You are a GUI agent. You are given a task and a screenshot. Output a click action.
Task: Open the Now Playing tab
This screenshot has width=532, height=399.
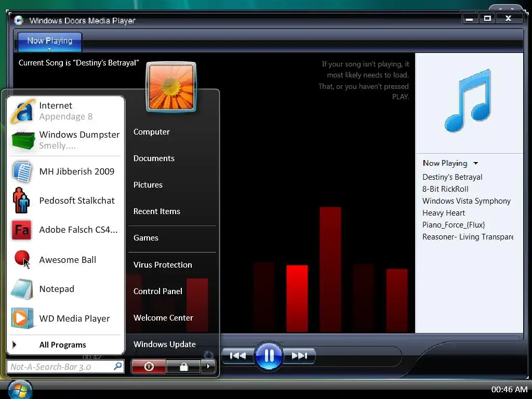click(49, 42)
